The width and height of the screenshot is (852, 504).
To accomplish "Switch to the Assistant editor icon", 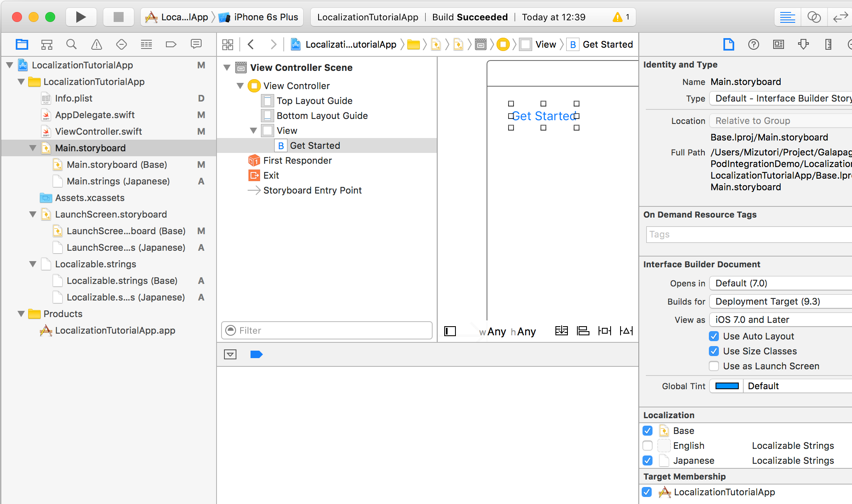I will tap(814, 17).
